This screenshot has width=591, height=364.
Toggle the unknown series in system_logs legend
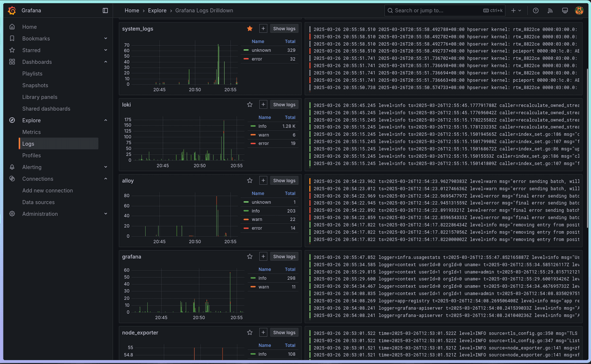point(261,50)
